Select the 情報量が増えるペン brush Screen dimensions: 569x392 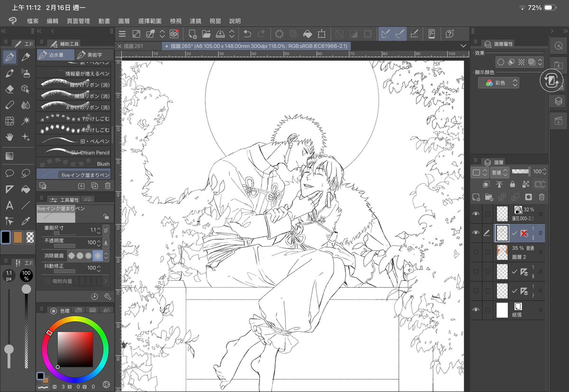[x=73, y=73]
